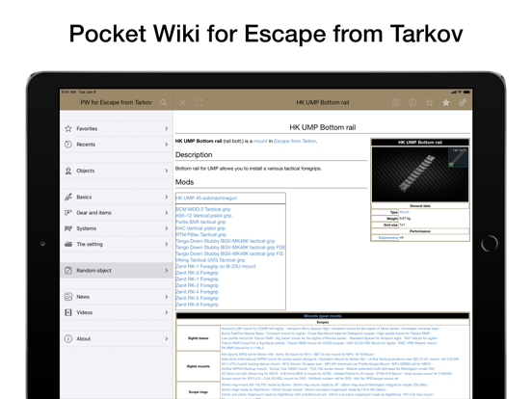Open the Systems menu row
Viewport: 532px width, 399px height.
click(117, 228)
